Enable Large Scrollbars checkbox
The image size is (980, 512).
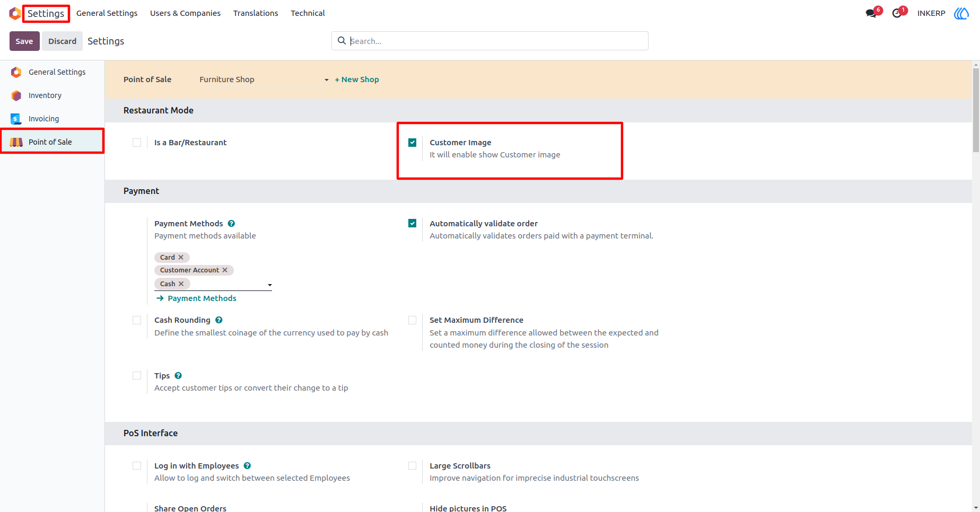(413, 466)
